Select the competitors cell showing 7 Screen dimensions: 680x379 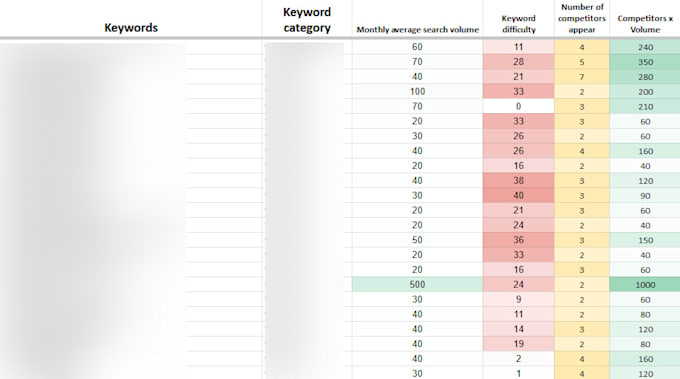(x=582, y=77)
